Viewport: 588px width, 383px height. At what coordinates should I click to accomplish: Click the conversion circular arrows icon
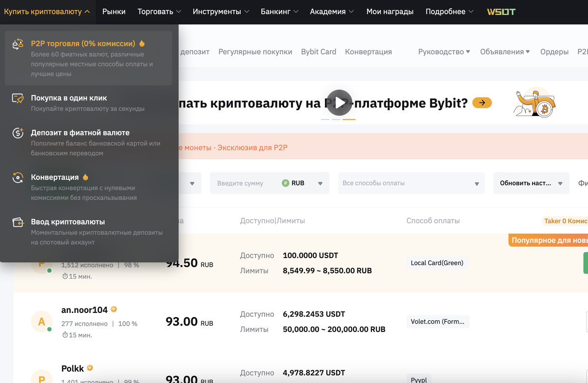[x=18, y=177]
